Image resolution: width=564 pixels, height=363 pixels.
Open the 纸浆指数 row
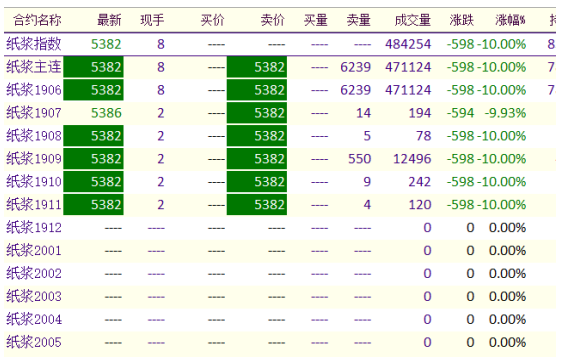280,44
